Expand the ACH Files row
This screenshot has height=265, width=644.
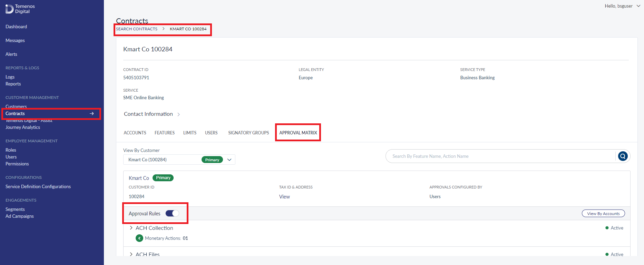pyautogui.click(x=131, y=254)
